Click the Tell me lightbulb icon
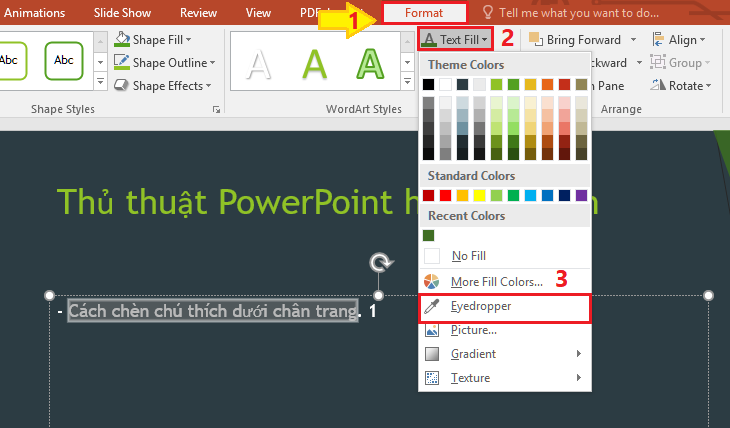 click(x=487, y=12)
